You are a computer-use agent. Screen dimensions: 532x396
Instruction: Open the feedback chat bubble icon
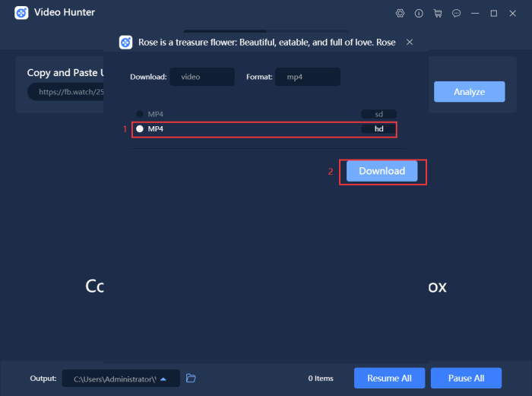click(x=457, y=13)
